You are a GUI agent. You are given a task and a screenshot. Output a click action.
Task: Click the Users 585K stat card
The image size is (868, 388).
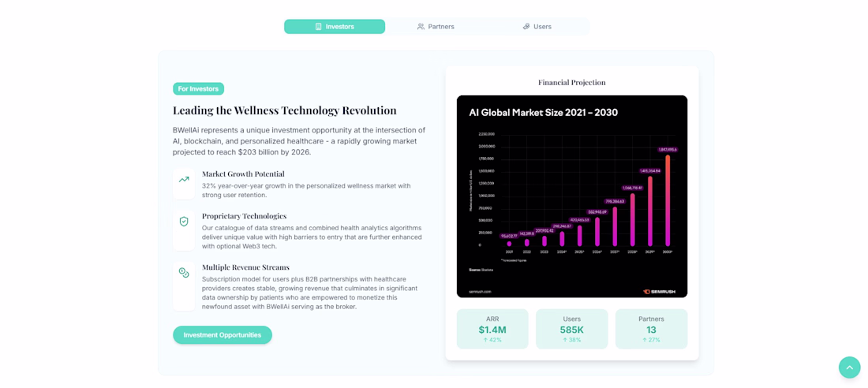(x=572, y=329)
